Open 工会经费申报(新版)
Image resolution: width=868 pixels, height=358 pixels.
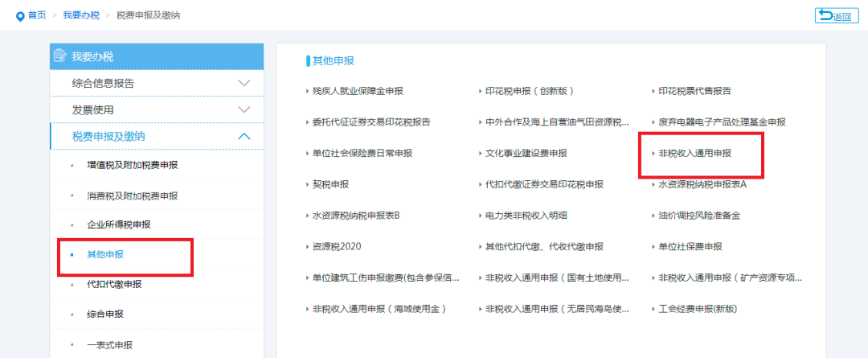click(x=698, y=309)
